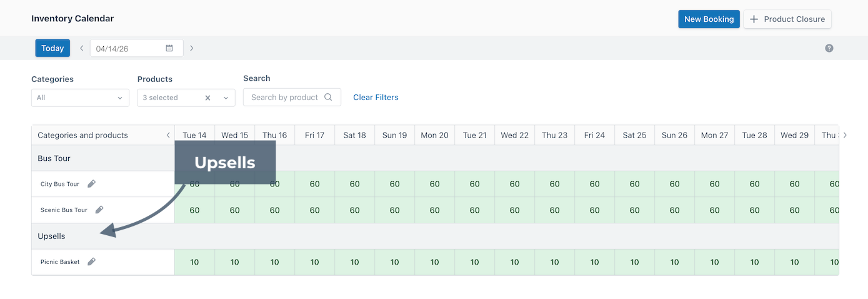Open Picnic Basket availability for Sun 26
This screenshot has width=868, height=299.
point(674,262)
